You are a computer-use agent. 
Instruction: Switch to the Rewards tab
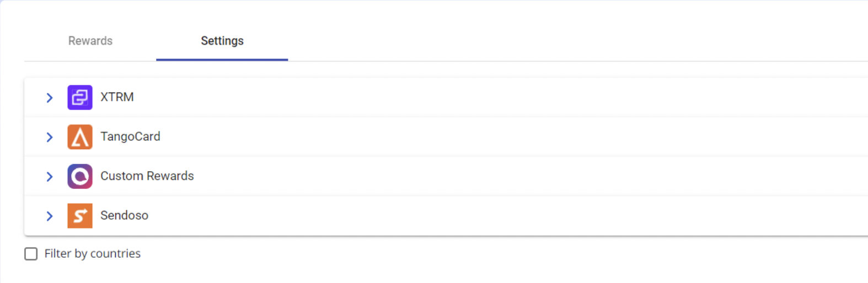point(90,41)
